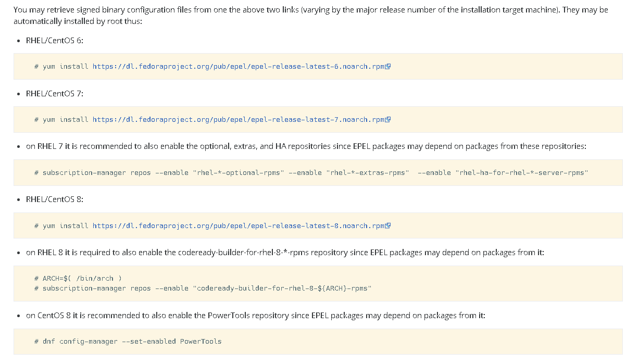Follow the epel-release-latest-8.noarch.rpm link
The height and width of the screenshot is (364, 639).
239,226
